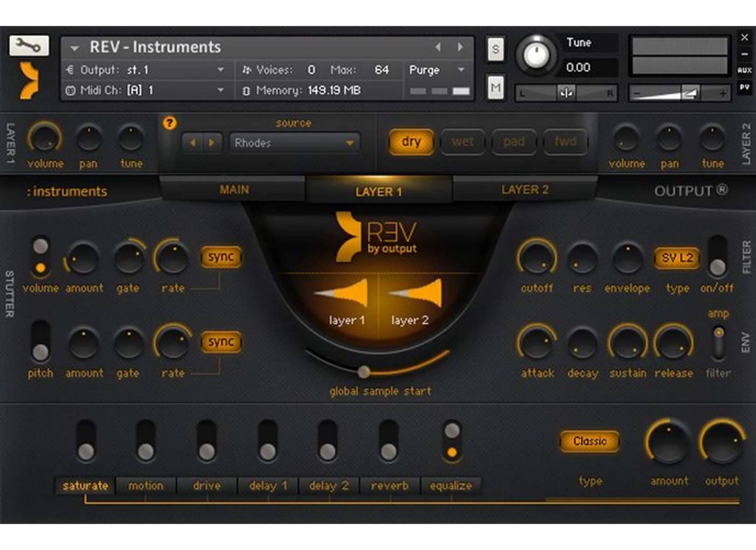The image size is (756, 550).
Task: Switch to the MAIN tab
Action: pyautogui.click(x=233, y=189)
